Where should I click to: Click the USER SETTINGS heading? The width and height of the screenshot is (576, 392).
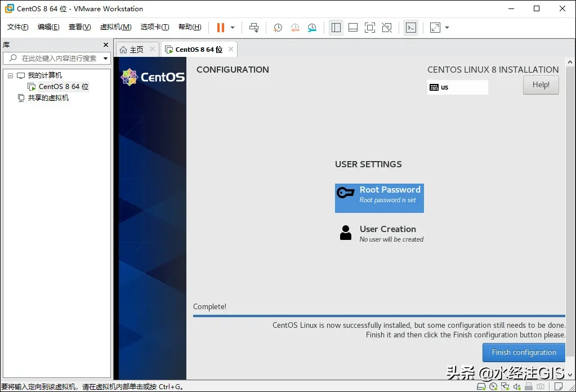(368, 164)
